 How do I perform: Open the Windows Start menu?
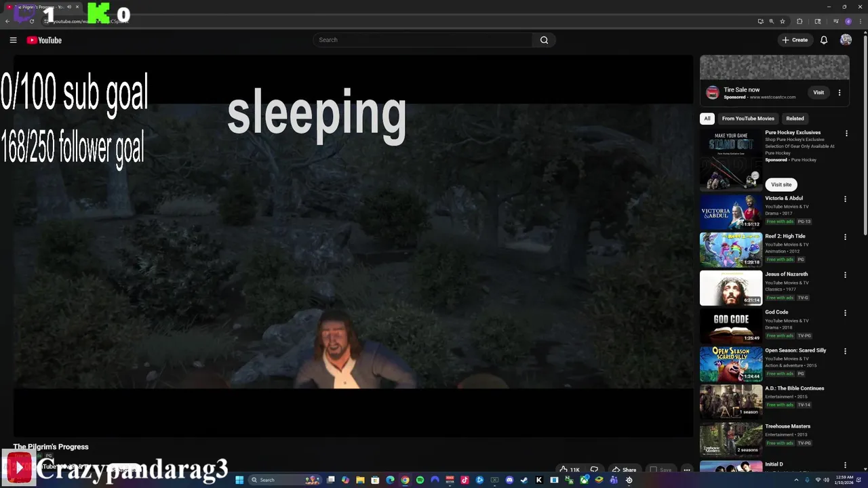pos(239,480)
